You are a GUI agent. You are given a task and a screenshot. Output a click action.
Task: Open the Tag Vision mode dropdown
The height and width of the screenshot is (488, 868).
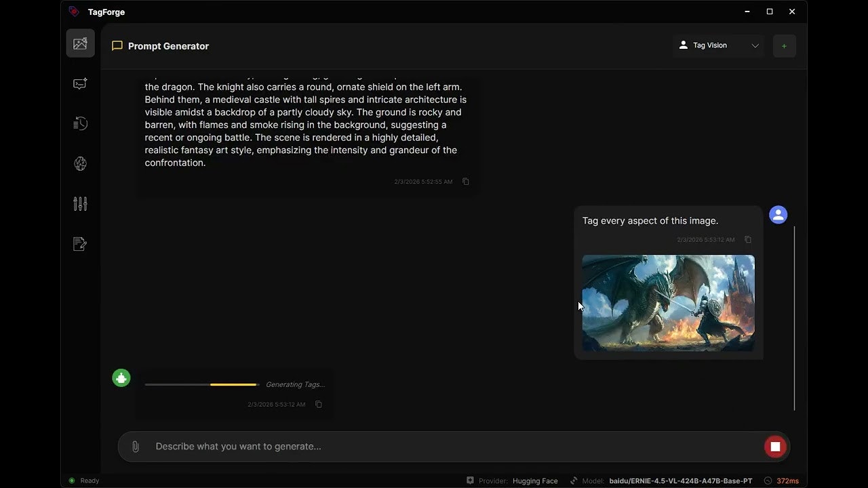point(718,45)
